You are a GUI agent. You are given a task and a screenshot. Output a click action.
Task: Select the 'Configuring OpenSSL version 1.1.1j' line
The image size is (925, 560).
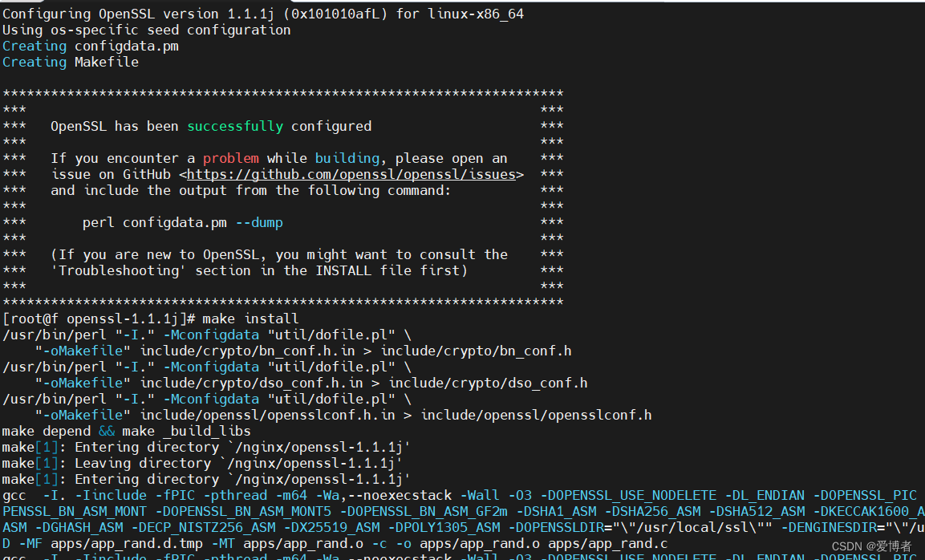pos(140,14)
